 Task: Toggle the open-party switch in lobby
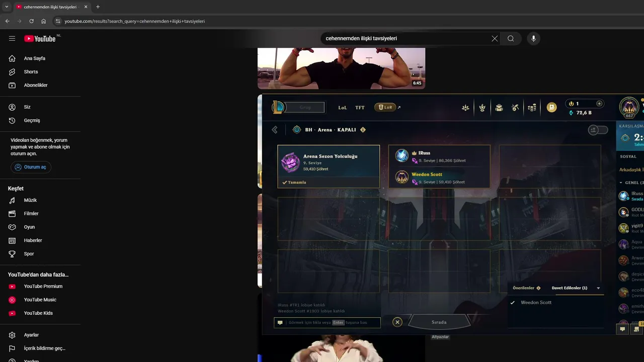[598, 130]
